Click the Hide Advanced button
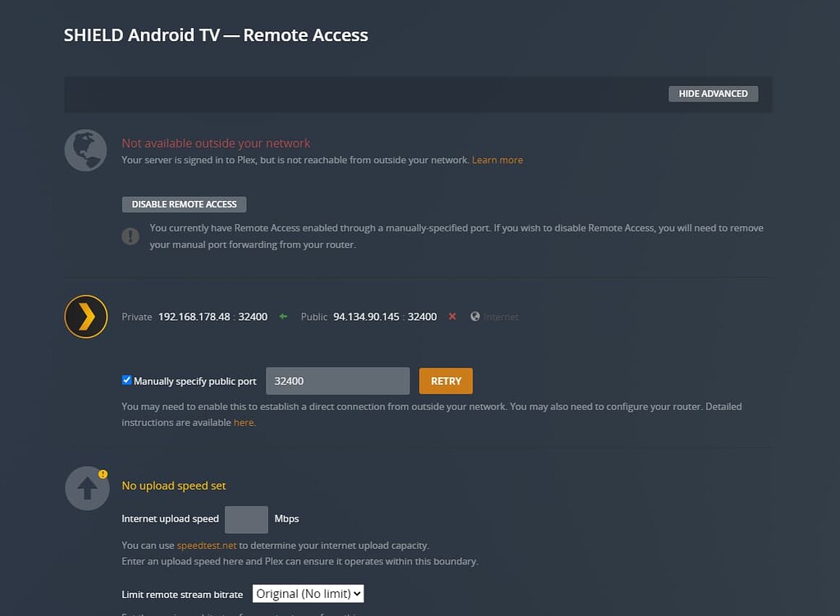Image resolution: width=840 pixels, height=616 pixels. [713, 94]
